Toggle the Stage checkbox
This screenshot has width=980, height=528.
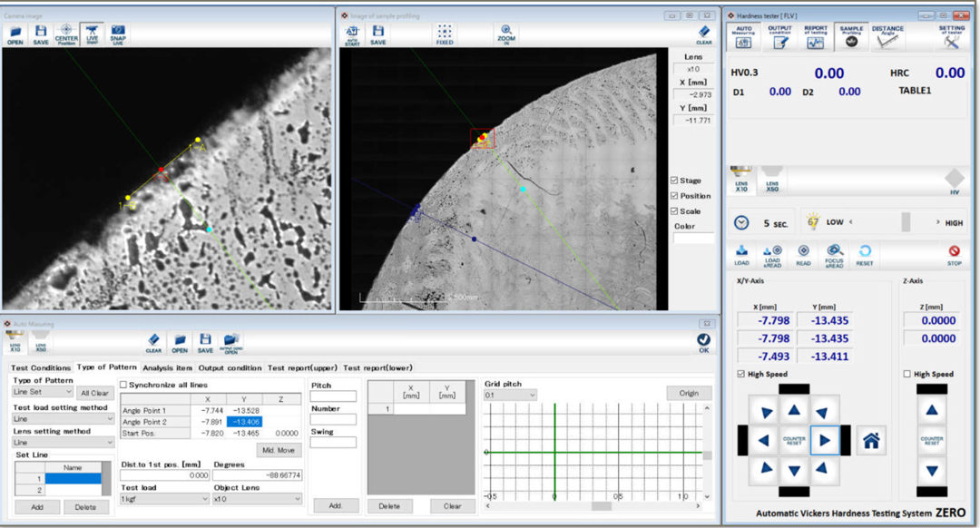tap(673, 180)
